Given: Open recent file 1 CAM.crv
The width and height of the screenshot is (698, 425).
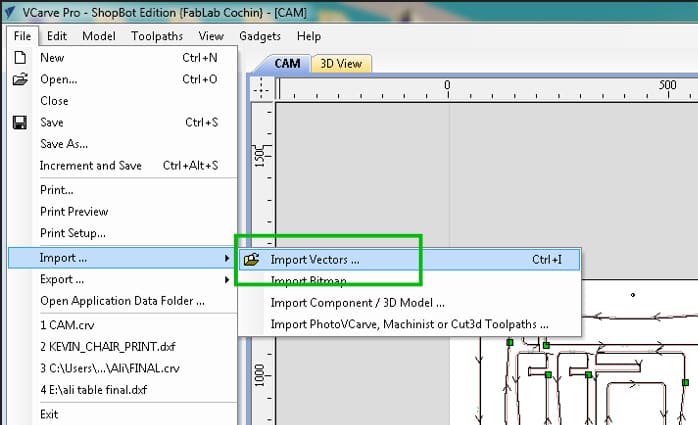Looking at the screenshot, I should point(122,325).
